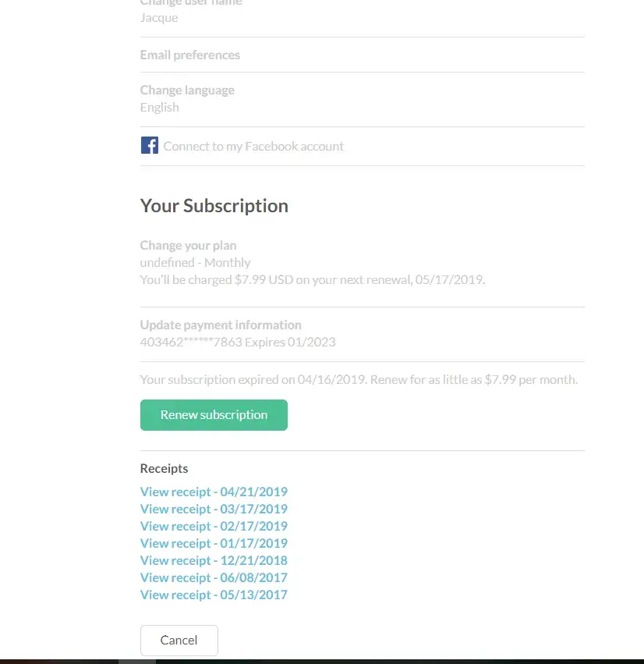
Task: View the 05/13/2017 receipt
Action: 214,595
